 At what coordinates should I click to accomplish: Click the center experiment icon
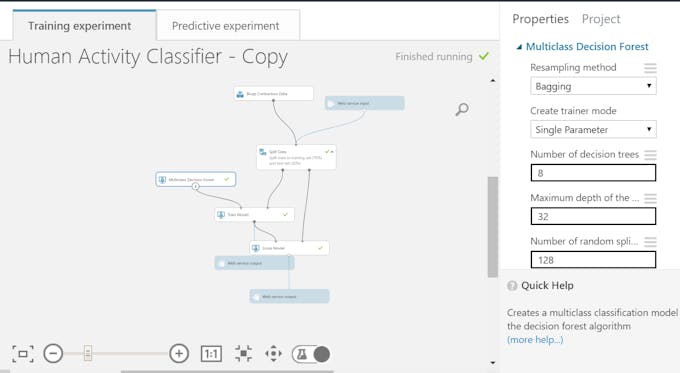click(x=243, y=353)
